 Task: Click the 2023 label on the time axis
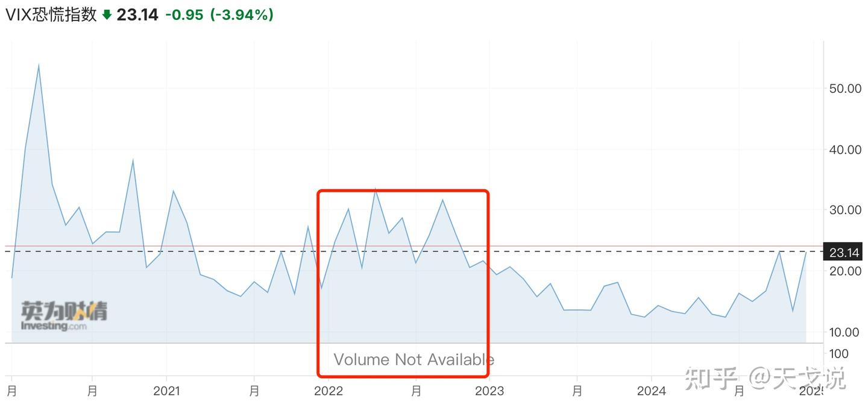point(489,391)
